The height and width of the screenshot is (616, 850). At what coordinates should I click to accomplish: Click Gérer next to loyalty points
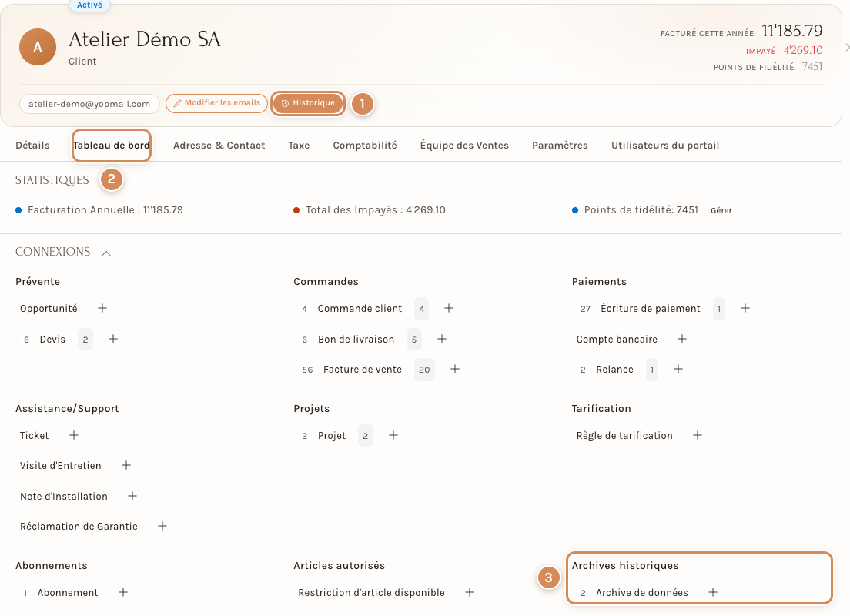coord(721,210)
